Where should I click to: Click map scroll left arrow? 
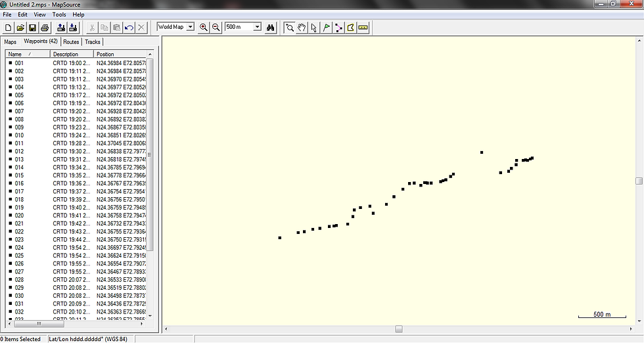(166, 329)
